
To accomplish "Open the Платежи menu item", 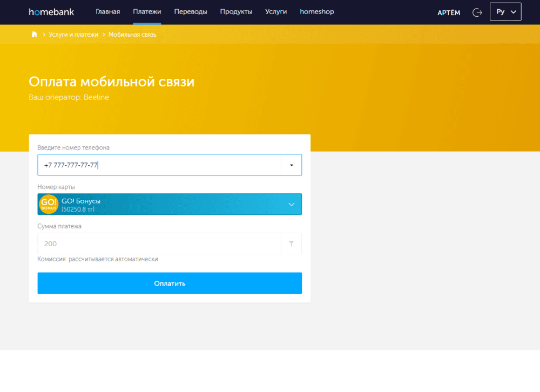I will pos(147,12).
